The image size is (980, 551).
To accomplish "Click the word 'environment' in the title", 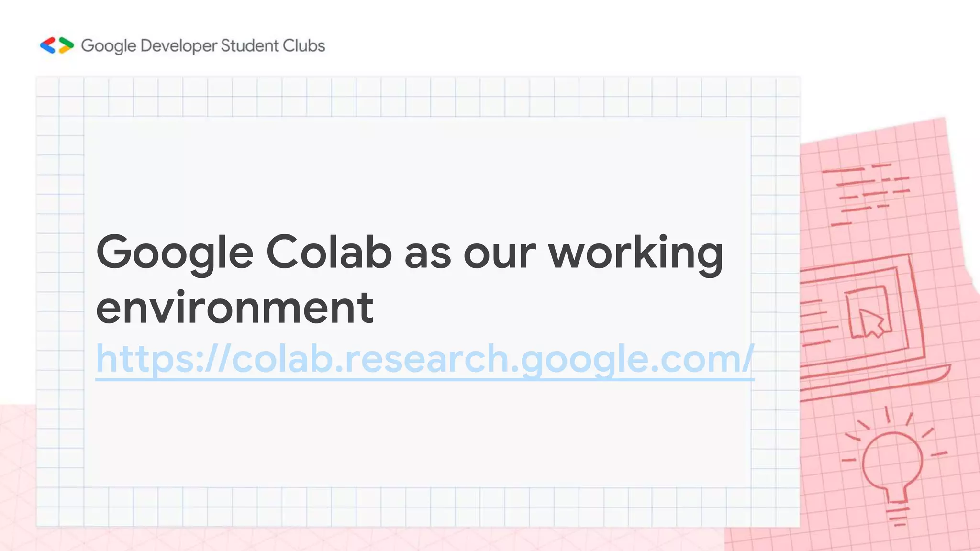I will (234, 307).
